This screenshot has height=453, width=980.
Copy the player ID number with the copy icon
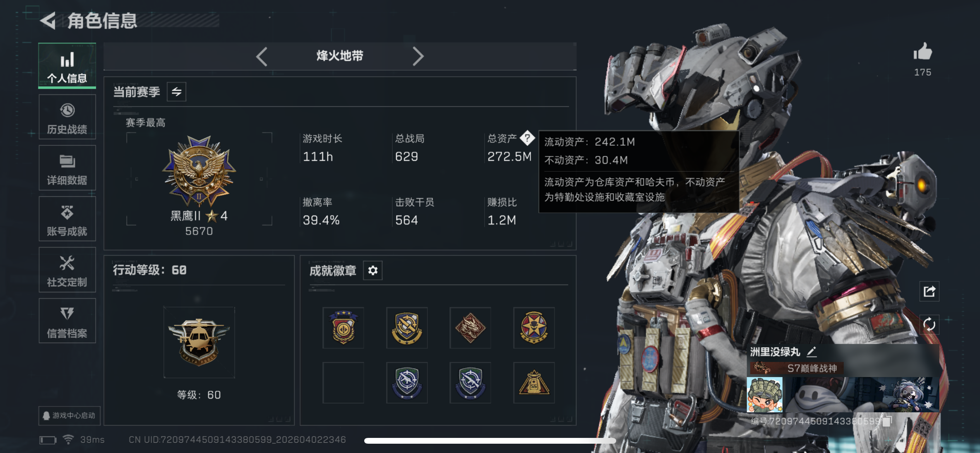(887, 421)
